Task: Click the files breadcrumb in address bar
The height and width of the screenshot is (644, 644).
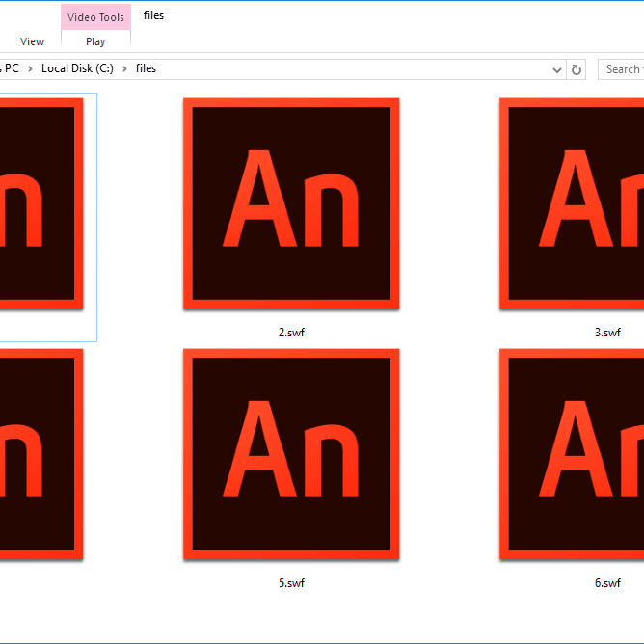Action: [x=146, y=68]
